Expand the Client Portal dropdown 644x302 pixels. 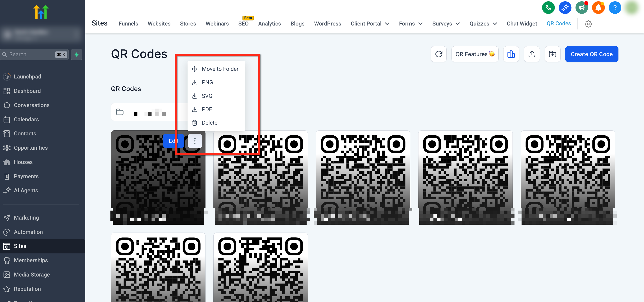pos(370,24)
